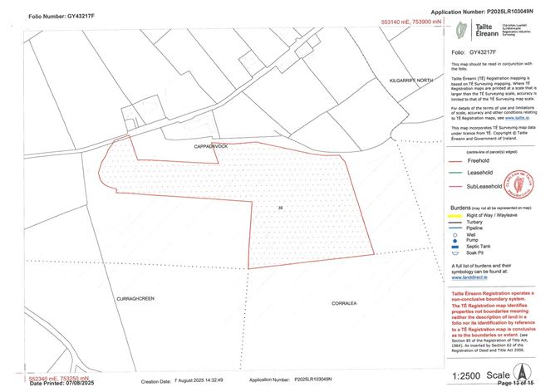Viewport: 555px width, 392px height.
Task: Click the Well circle symbol in legend
Action: (x=456, y=236)
